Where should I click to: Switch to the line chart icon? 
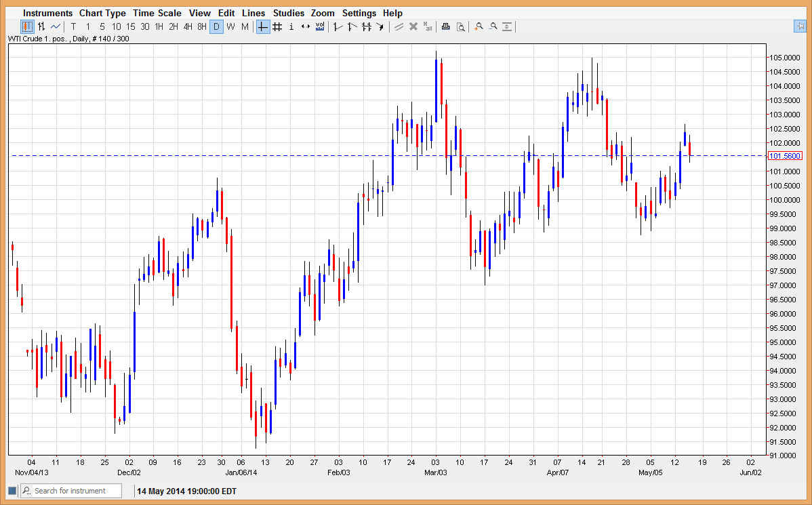[56, 26]
